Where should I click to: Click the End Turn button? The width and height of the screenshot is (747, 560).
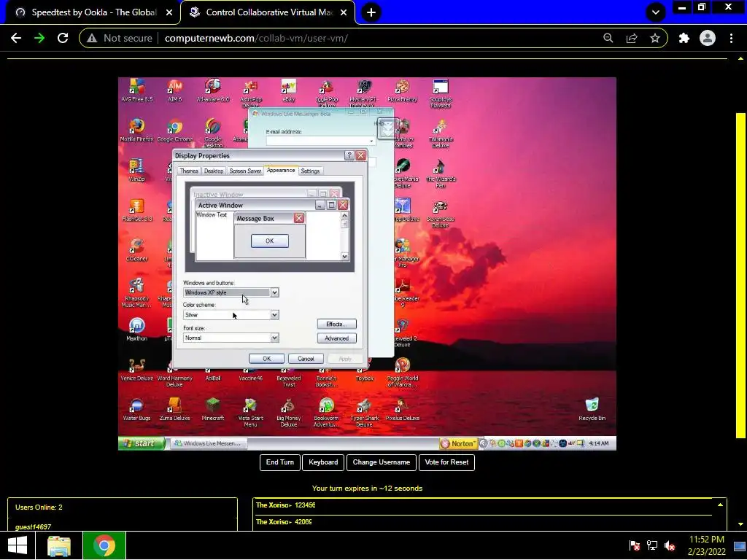279,462
